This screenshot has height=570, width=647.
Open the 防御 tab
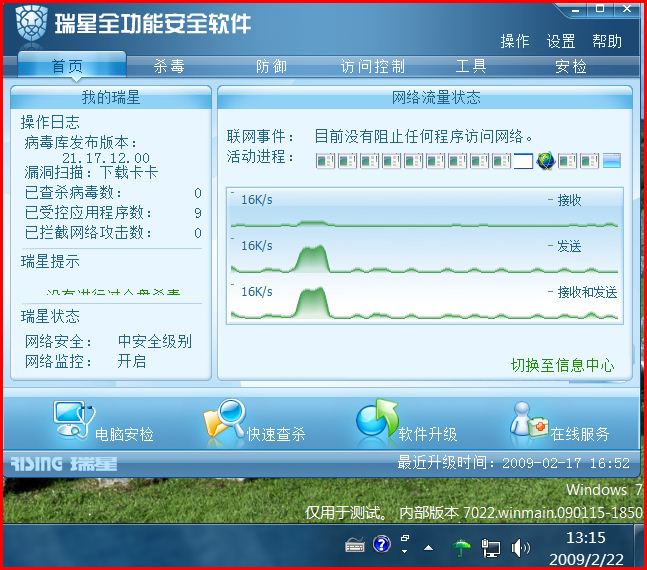pyautogui.click(x=271, y=66)
